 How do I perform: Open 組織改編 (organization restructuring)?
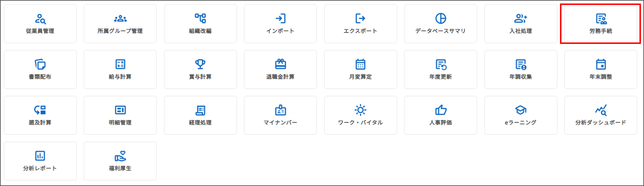point(200,24)
